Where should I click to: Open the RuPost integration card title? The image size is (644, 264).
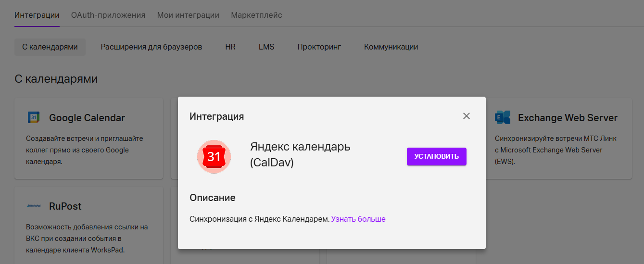pyautogui.click(x=65, y=206)
